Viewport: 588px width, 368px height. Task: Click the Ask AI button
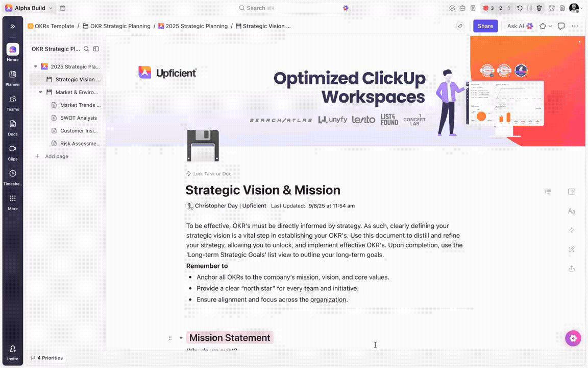point(520,26)
